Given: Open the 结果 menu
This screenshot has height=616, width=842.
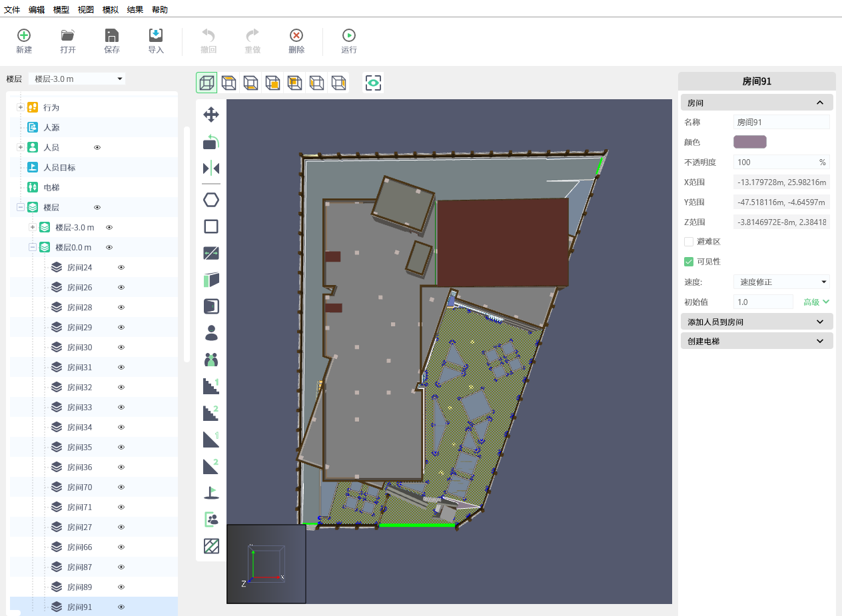Looking at the screenshot, I should pos(135,9).
